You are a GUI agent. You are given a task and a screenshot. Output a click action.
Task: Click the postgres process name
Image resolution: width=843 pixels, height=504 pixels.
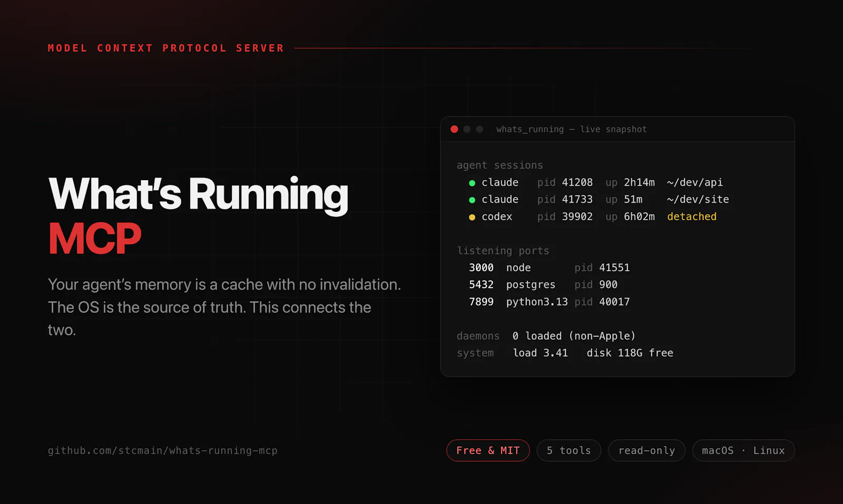pos(531,284)
